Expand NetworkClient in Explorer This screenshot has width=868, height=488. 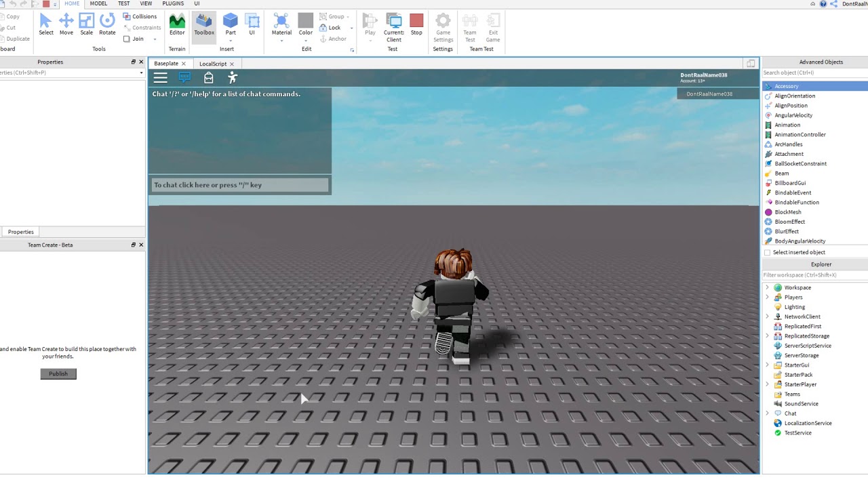pos(767,317)
